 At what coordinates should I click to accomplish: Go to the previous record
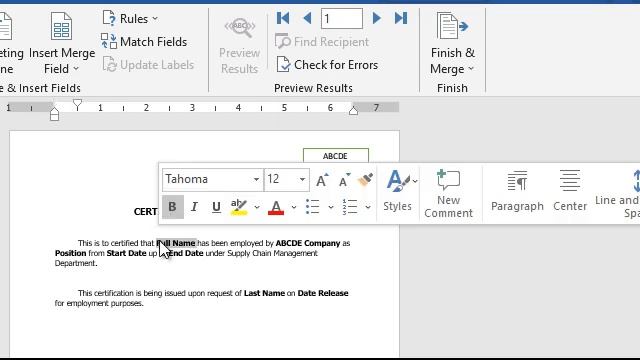coord(307,18)
